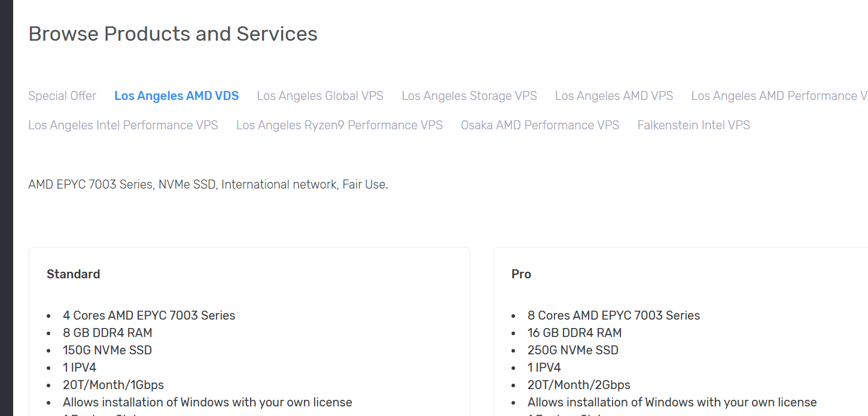Select the Standard plan title
868x416 pixels.
pos(74,274)
